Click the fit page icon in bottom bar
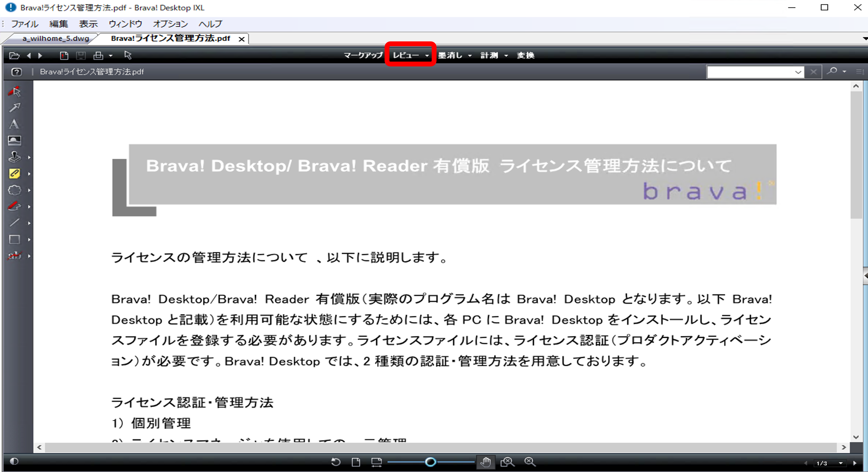The image size is (868, 472). [356, 462]
